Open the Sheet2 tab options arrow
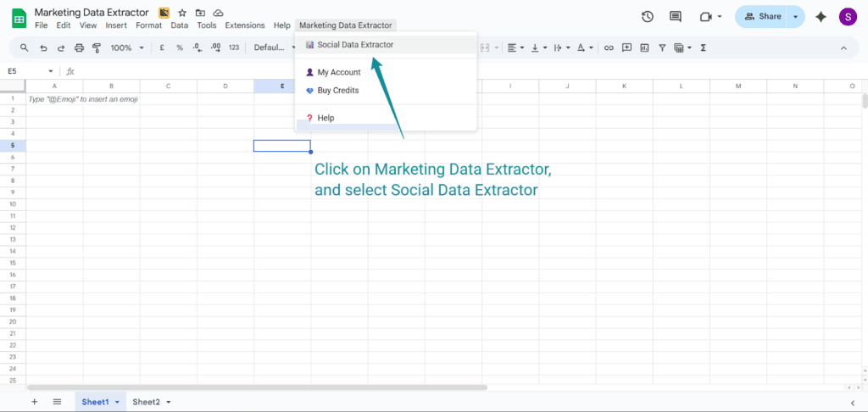 [169, 402]
